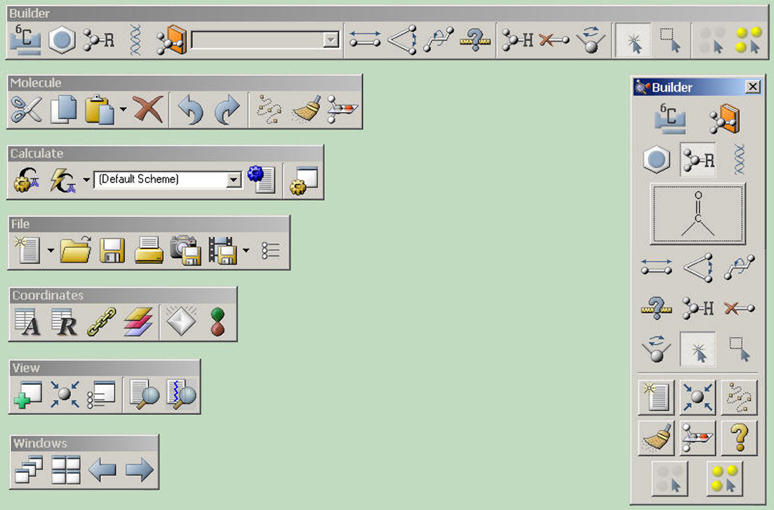Click Symmetrize icon in the Molecule toolbar
Screen dimensions: 774x510
(x=342, y=109)
